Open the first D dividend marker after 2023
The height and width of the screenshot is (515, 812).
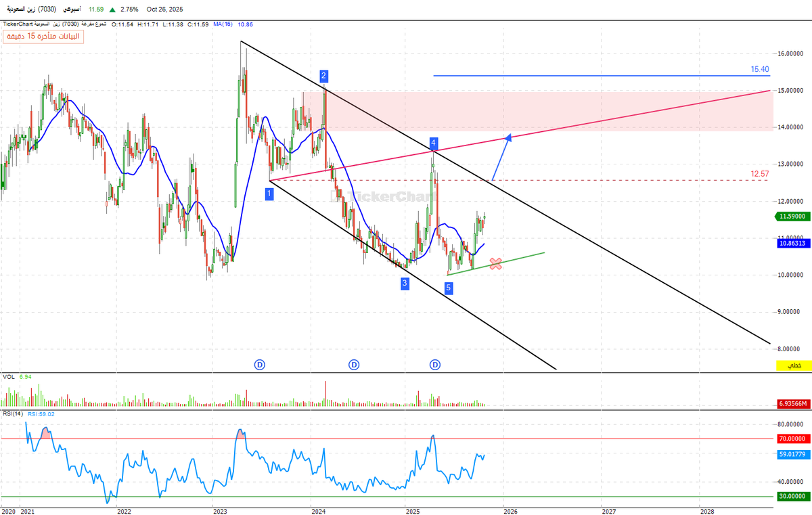tap(259, 365)
